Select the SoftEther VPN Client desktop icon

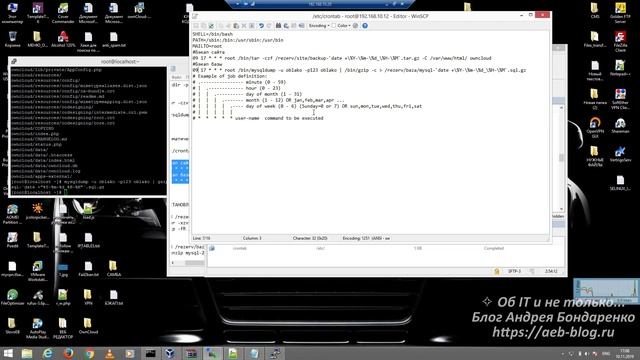point(620,99)
